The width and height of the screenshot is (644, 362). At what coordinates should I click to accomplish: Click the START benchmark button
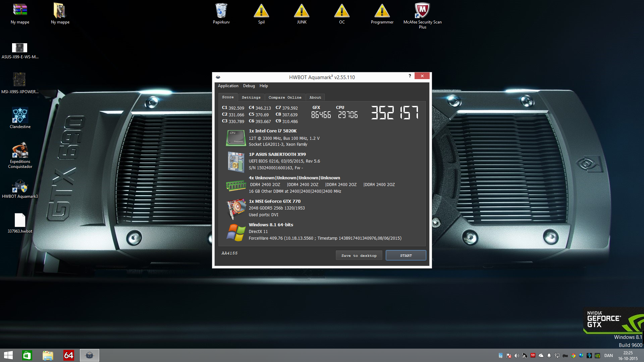pyautogui.click(x=406, y=255)
